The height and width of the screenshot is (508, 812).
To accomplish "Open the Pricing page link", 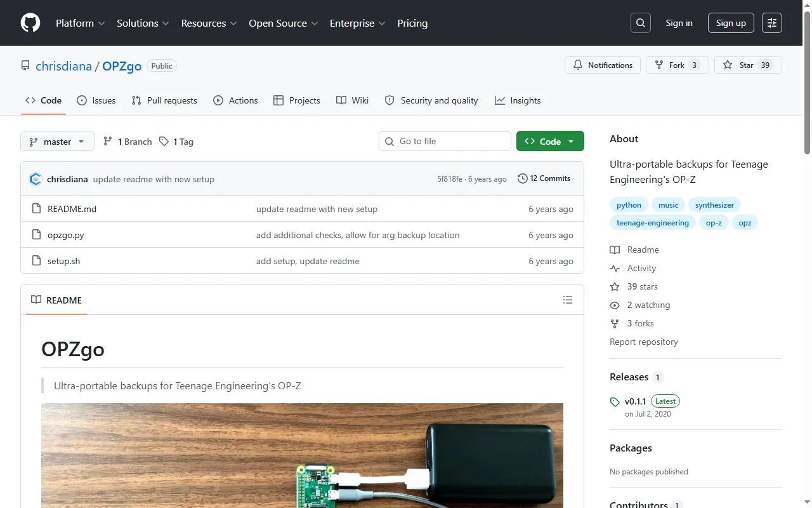I will tap(412, 23).
